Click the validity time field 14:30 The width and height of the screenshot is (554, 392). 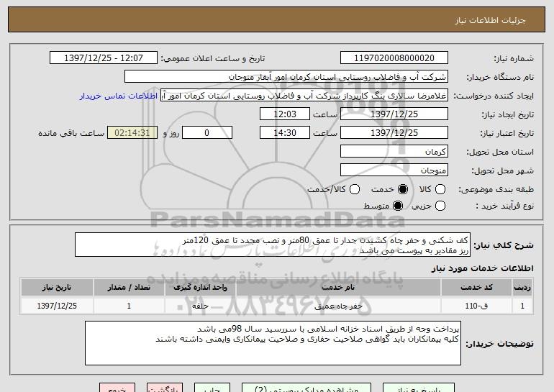click(285, 133)
